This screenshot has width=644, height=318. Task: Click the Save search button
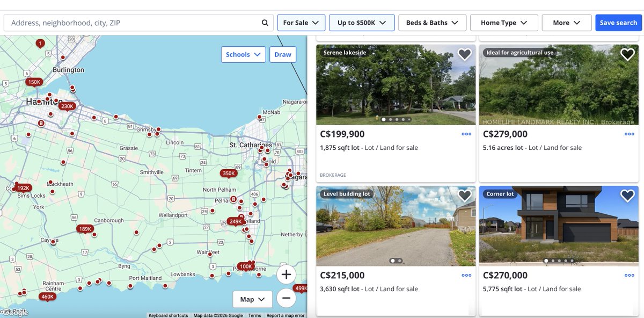[618, 23]
